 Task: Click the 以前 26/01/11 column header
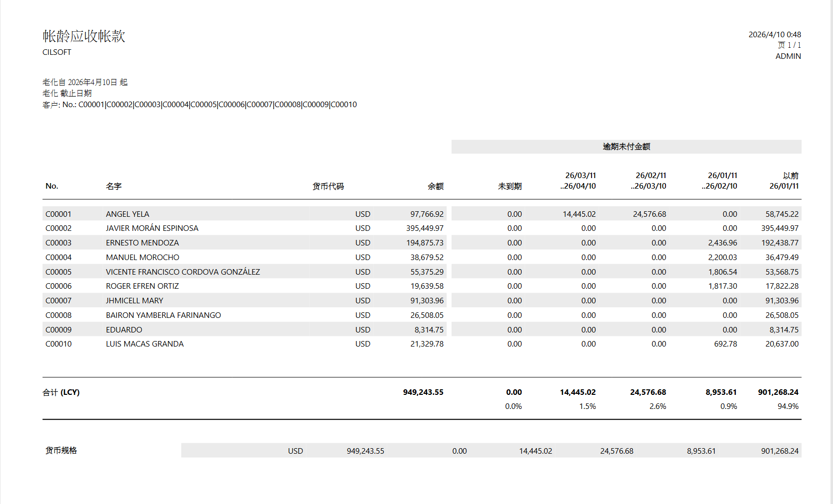click(784, 181)
